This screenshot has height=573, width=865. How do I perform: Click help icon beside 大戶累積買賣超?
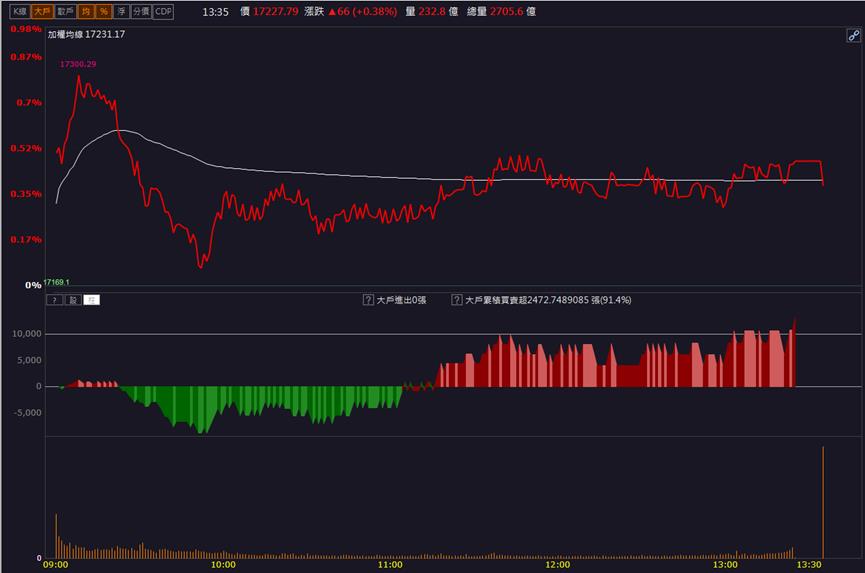coord(457,300)
